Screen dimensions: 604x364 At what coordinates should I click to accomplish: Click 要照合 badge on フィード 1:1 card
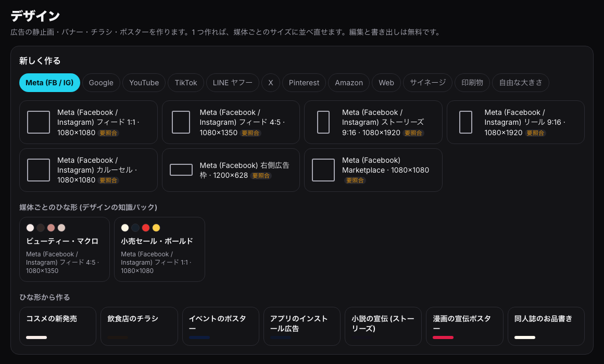(108, 133)
